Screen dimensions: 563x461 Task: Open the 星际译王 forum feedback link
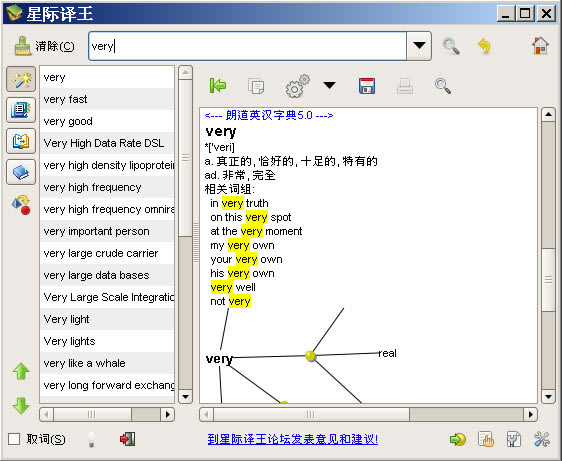pyautogui.click(x=293, y=439)
